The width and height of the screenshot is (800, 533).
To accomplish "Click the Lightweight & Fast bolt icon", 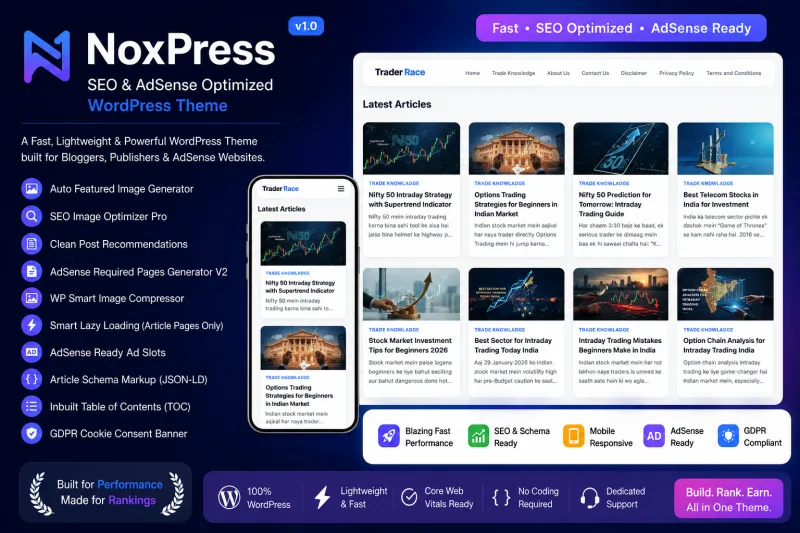I will pyautogui.click(x=322, y=497).
